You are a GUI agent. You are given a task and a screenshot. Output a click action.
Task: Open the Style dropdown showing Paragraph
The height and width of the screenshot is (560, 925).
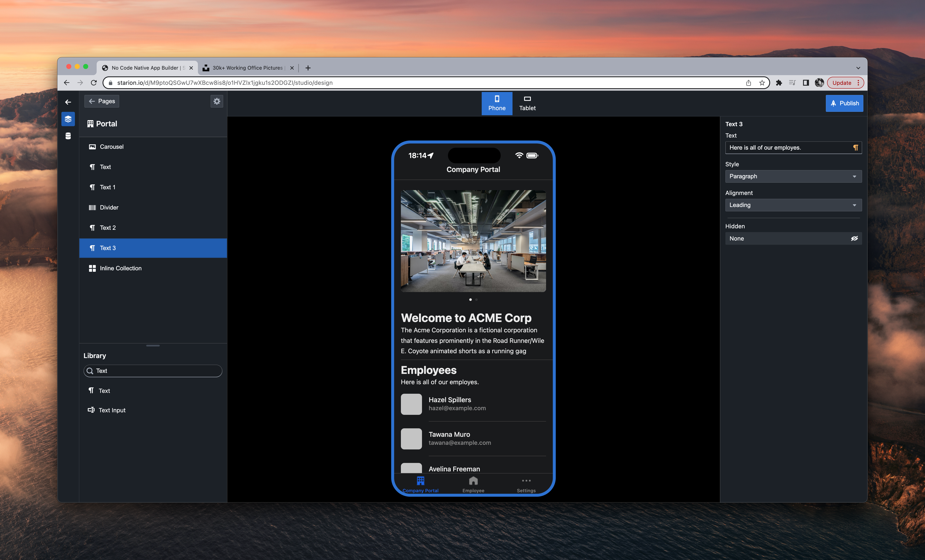coord(793,176)
